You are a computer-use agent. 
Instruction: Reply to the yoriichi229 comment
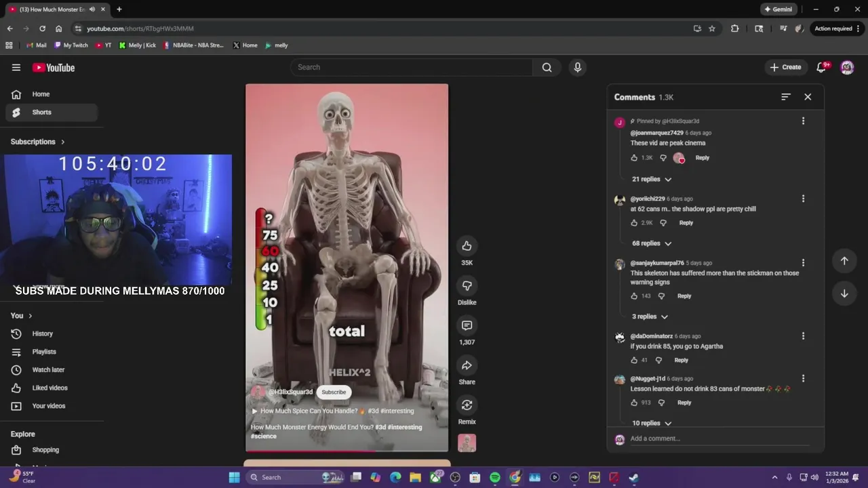pos(686,223)
